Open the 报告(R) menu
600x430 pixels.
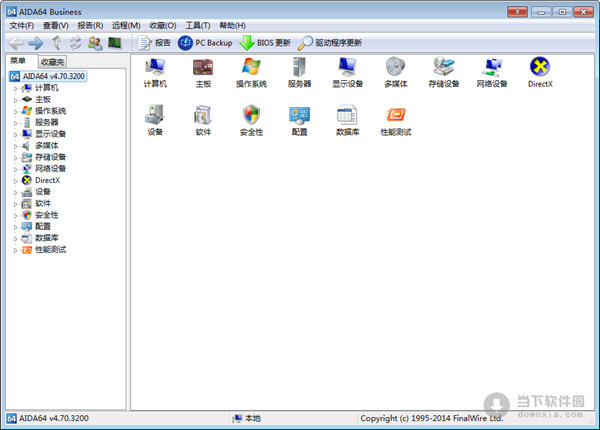pyautogui.click(x=90, y=26)
